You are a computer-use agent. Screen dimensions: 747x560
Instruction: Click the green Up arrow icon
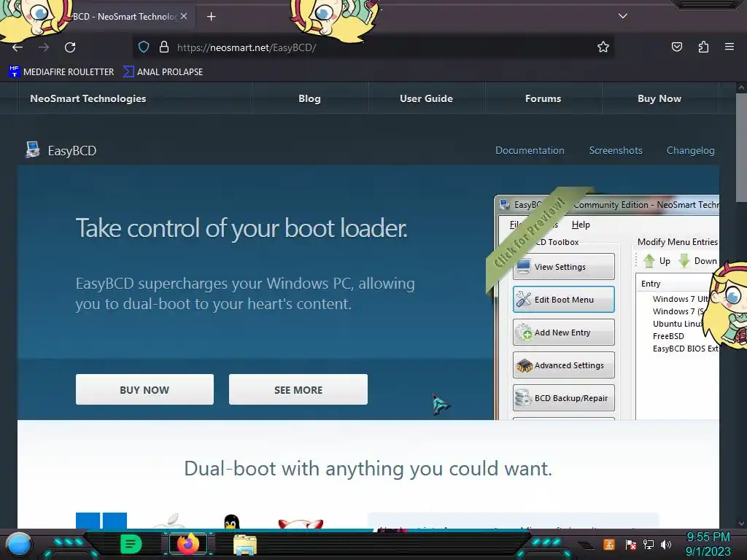tap(649, 260)
